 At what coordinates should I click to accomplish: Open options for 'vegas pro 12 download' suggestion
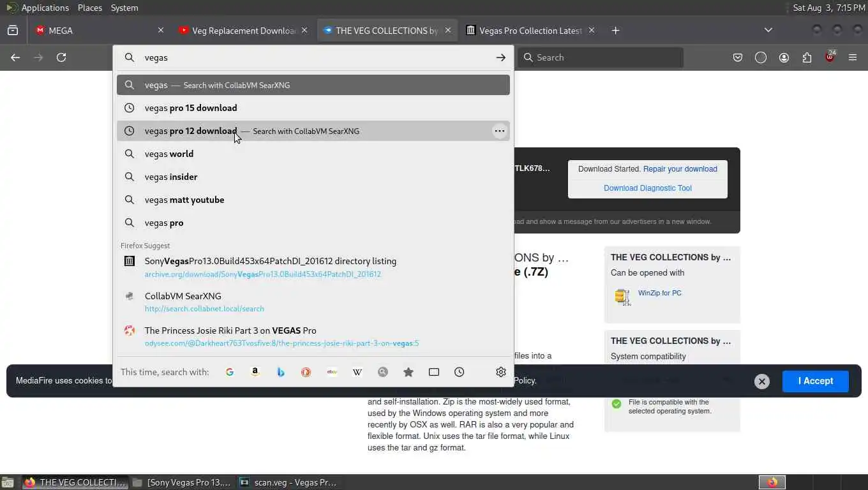click(x=500, y=131)
